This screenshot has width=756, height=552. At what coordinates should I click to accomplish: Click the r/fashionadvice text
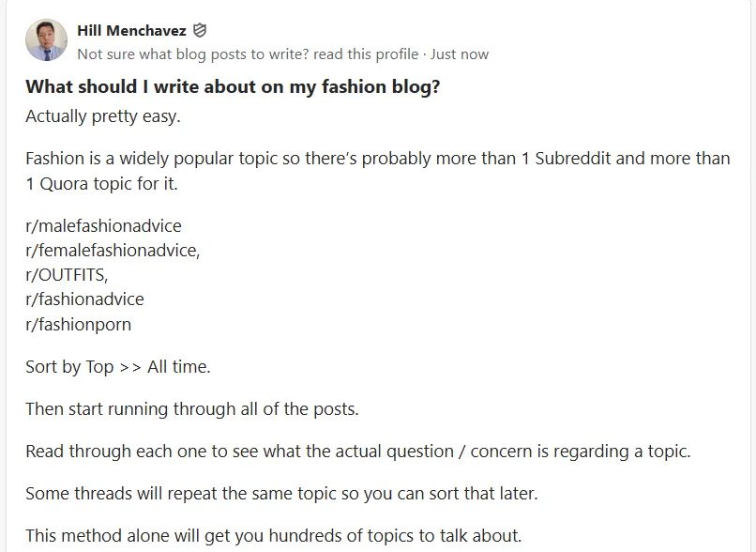pyautogui.click(x=84, y=299)
